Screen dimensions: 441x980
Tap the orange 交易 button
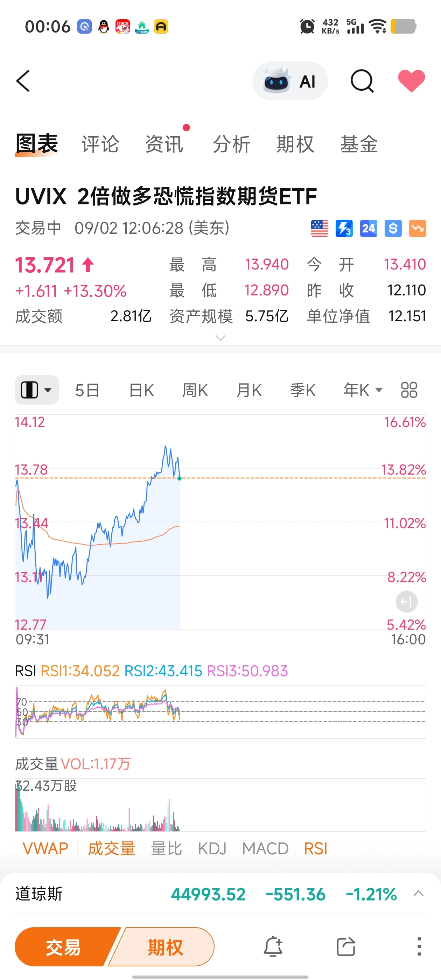(64, 947)
